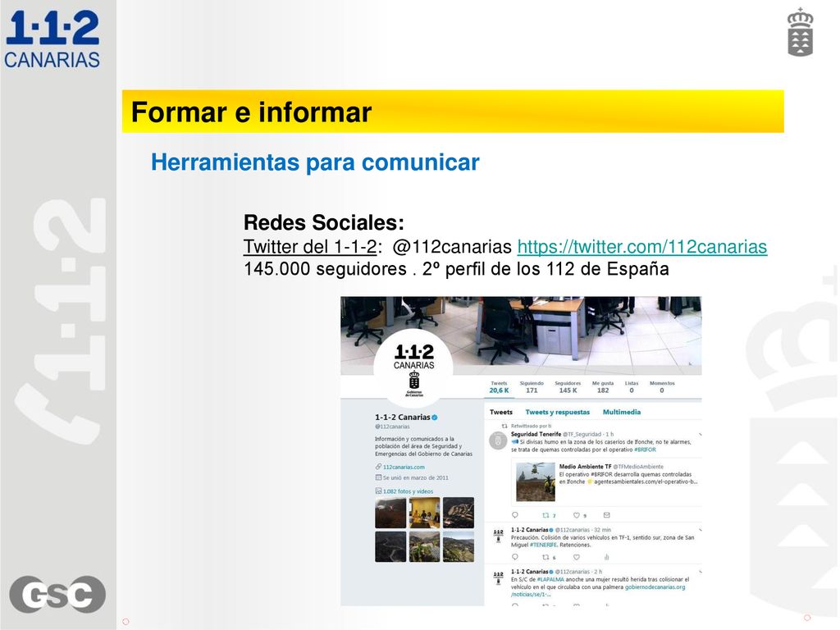The width and height of the screenshot is (840, 630).
Task: Select the Tweets 20,6 K stat
Action: click(499, 387)
